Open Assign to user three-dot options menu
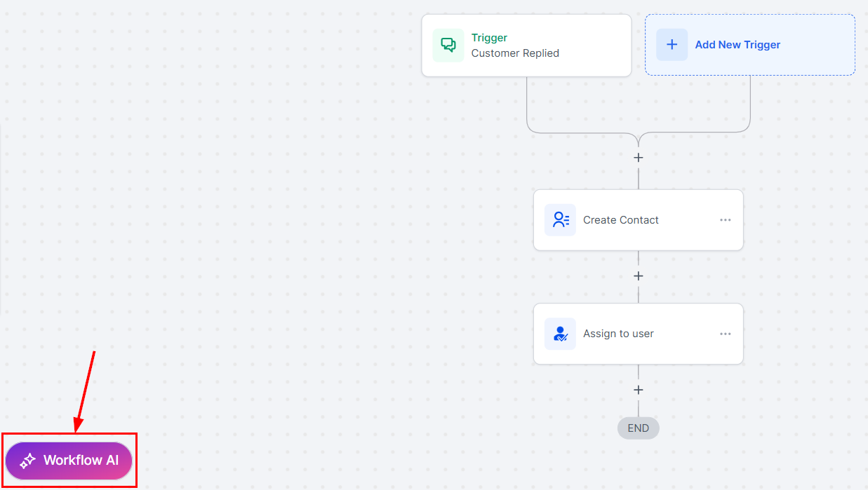 725,334
